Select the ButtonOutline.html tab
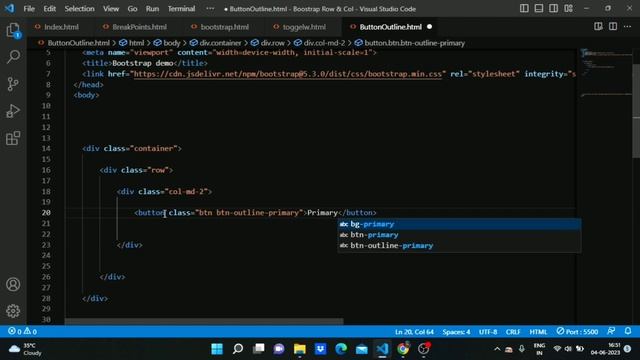The width and height of the screenshot is (640, 360). [x=390, y=27]
